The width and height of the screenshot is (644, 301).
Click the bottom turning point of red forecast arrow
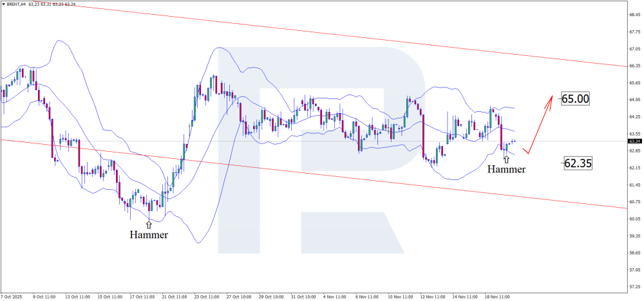tap(528, 154)
